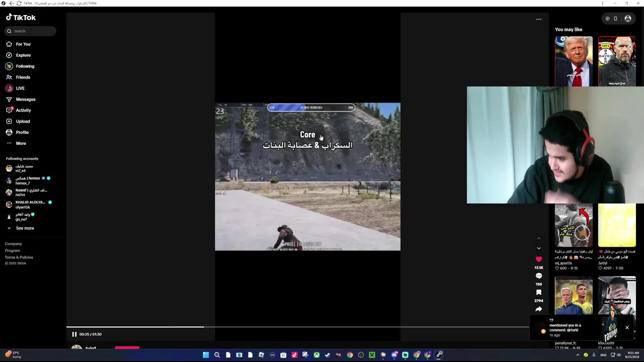Dismiss the mention notification popup
Screen dimensions: 644x362
click(627, 328)
